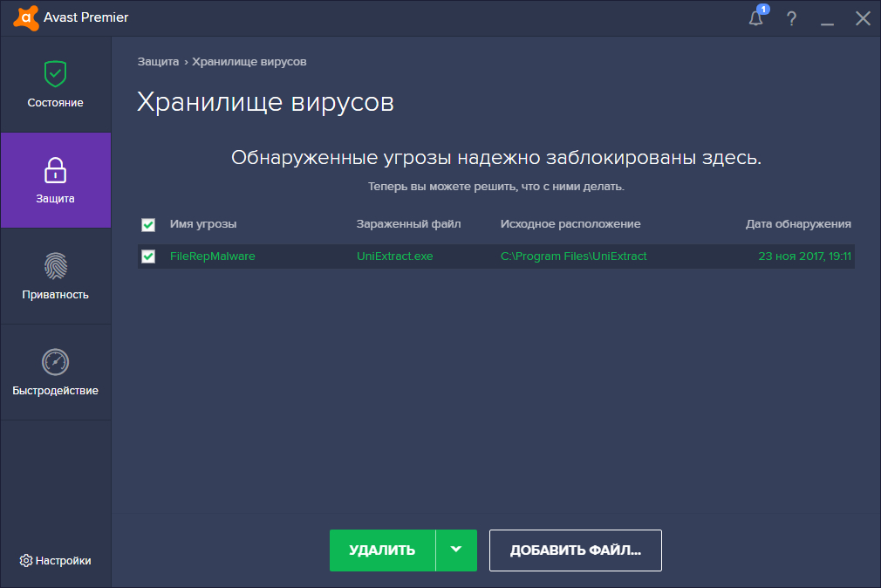The width and height of the screenshot is (881, 588).
Task: Click the Protection padlock icon
Action: [55, 169]
